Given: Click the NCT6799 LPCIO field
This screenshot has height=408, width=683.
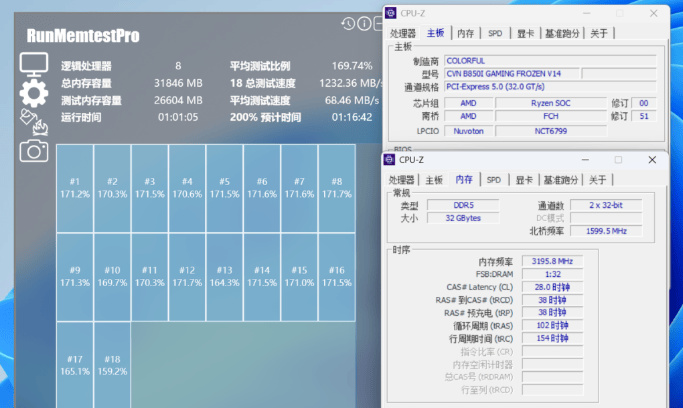Looking at the screenshot, I should tap(551, 131).
